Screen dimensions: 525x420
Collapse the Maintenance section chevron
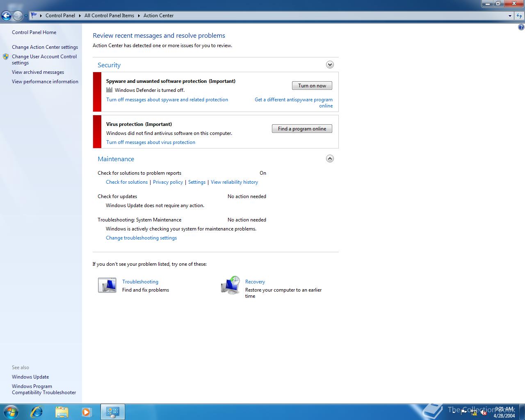click(330, 159)
